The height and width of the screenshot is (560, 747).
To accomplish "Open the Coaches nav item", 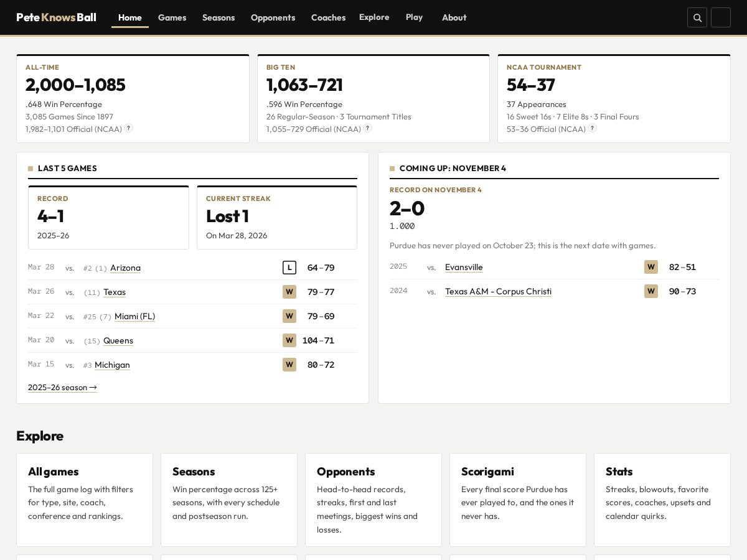I will pyautogui.click(x=328, y=17).
